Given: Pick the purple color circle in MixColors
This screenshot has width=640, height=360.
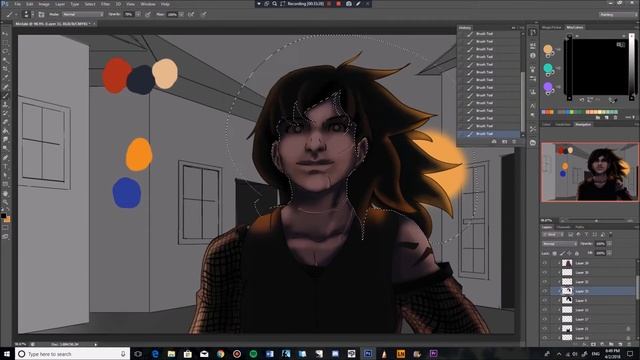Looking at the screenshot, I should (548, 87).
